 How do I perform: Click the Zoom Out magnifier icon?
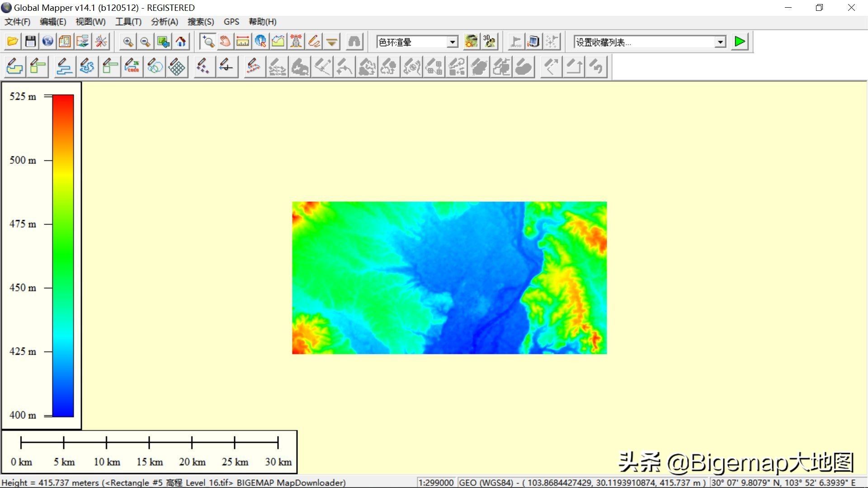tap(145, 42)
